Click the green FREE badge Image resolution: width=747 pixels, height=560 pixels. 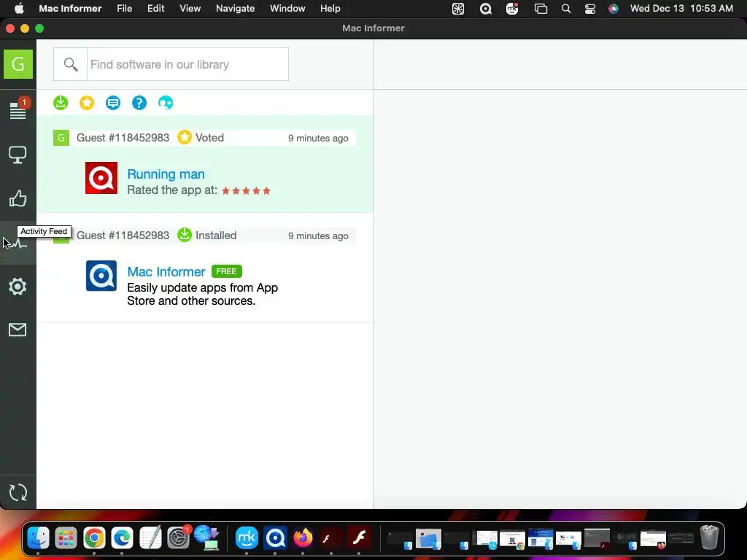pyautogui.click(x=226, y=271)
